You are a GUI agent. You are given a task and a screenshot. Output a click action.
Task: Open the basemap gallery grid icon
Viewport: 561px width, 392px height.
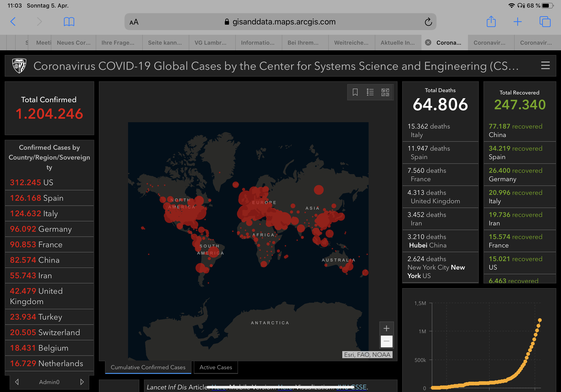pos(385,92)
